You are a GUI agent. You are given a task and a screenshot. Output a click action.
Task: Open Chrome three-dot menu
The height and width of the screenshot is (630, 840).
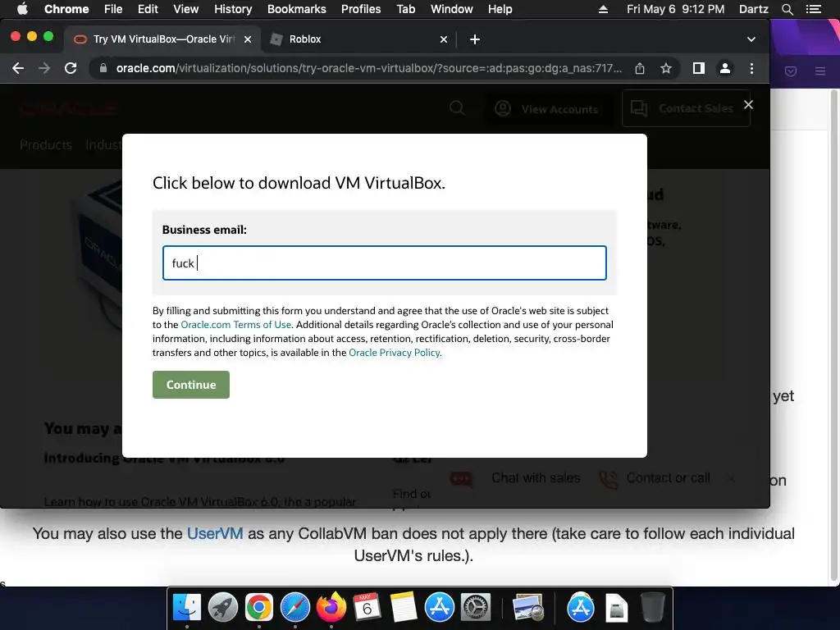[x=751, y=68]
